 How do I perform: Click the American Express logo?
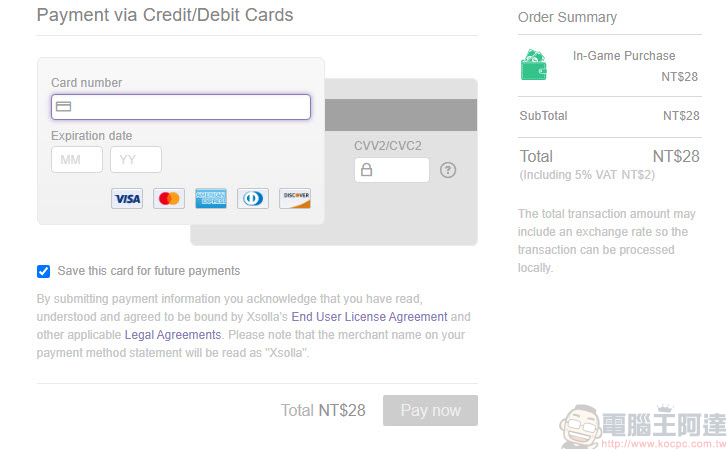(211, 199)
